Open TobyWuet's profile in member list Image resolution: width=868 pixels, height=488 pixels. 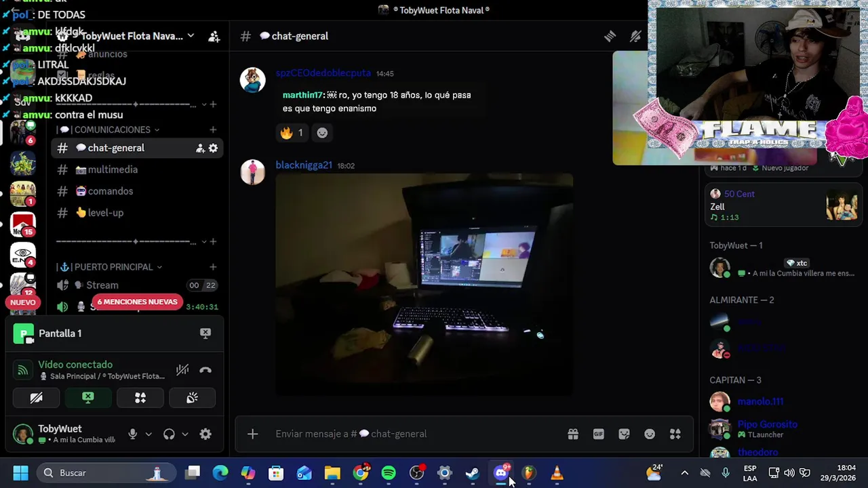[783, 268]
